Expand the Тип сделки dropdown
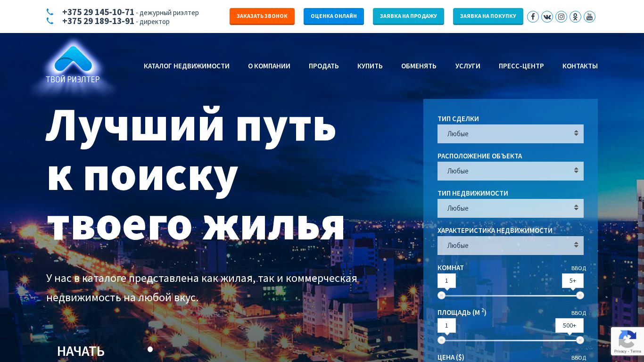 [x=511, y=134]
